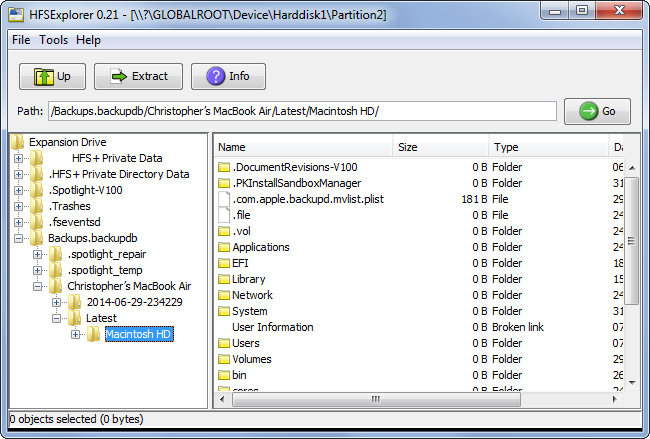Expand the .fseventsd tree node
This screenshot has height=439, width=650.
[x=18, y=223]
